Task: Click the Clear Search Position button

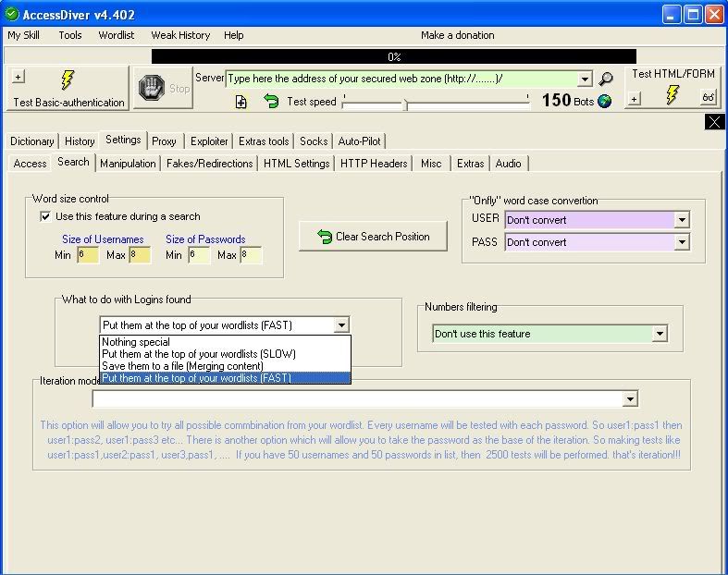Action: click(374, 237)
